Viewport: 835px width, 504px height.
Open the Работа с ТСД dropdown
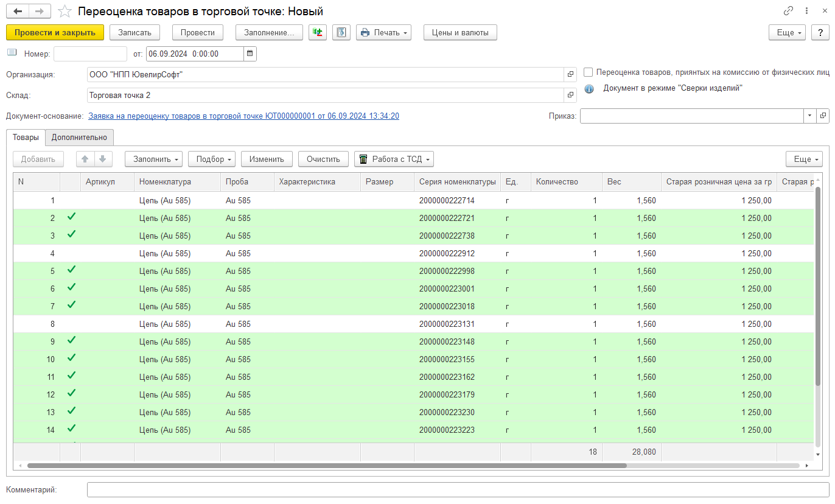(394, 159)
